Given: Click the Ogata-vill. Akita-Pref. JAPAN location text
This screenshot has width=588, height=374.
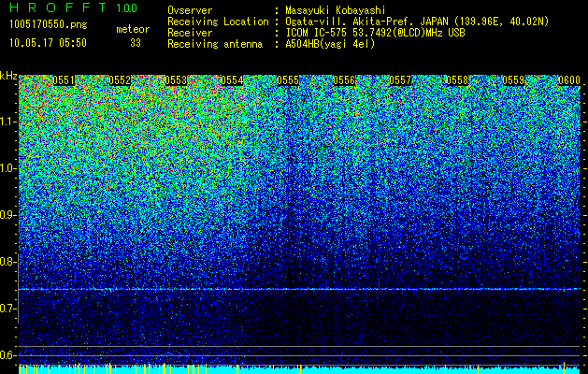Looking at the screenshot, I should point(417,22).
